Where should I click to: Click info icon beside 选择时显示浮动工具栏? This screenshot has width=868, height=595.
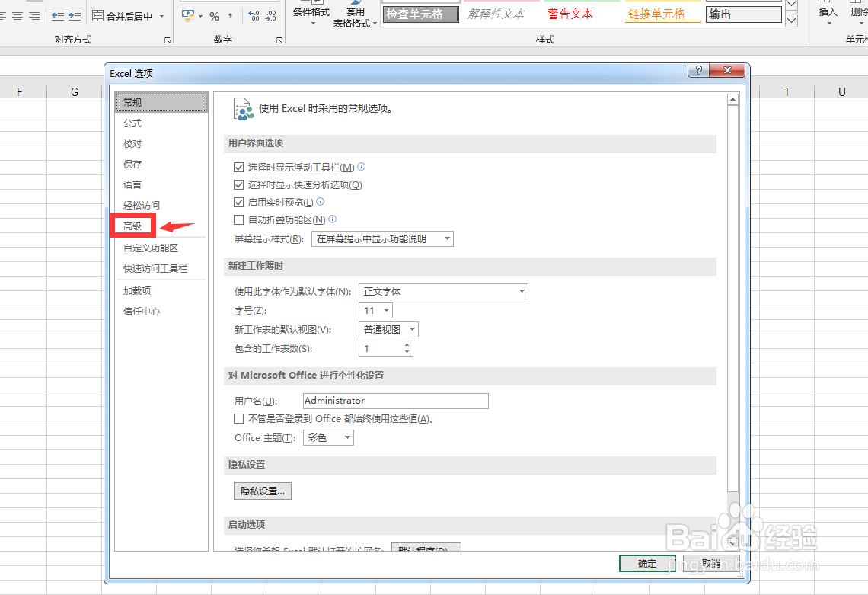click(362, 166)
